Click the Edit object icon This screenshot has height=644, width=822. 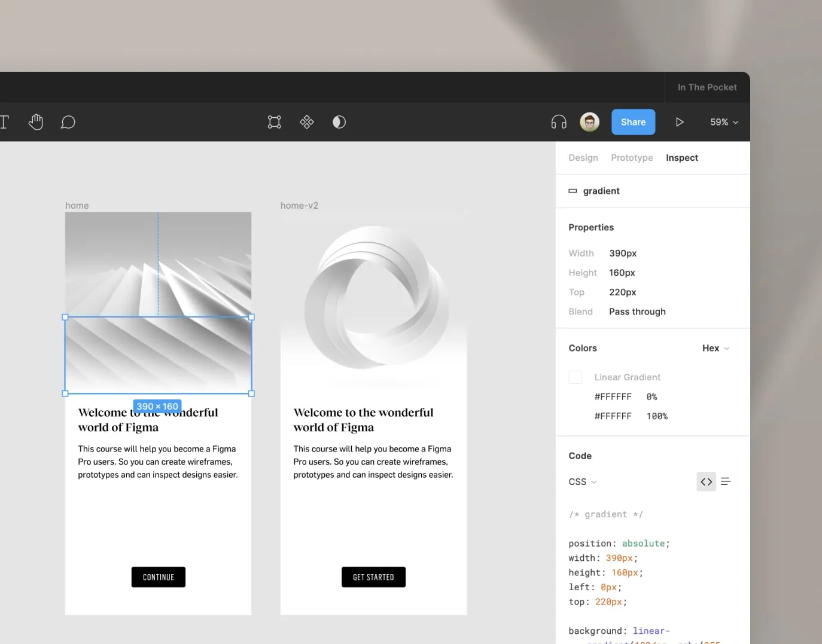pos(274,122)
